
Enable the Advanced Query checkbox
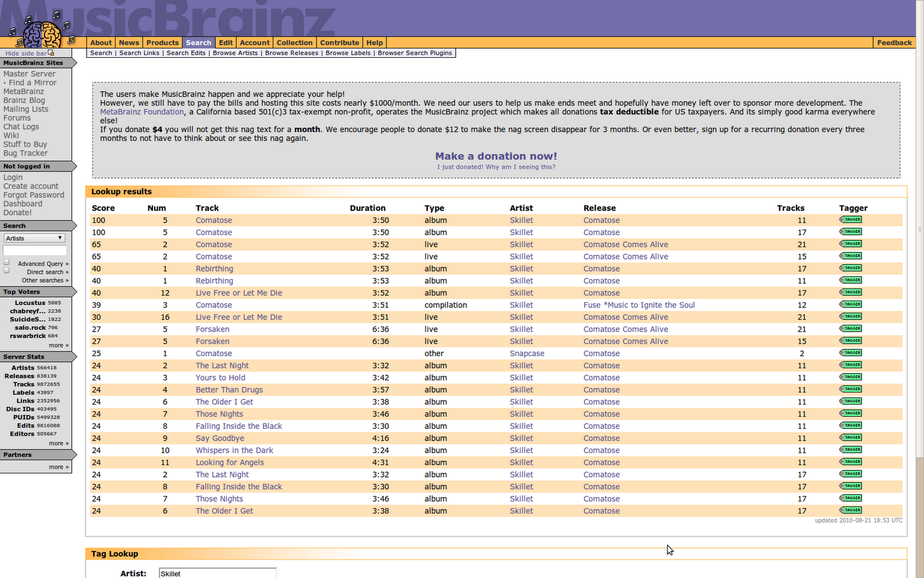pos(6,262)
